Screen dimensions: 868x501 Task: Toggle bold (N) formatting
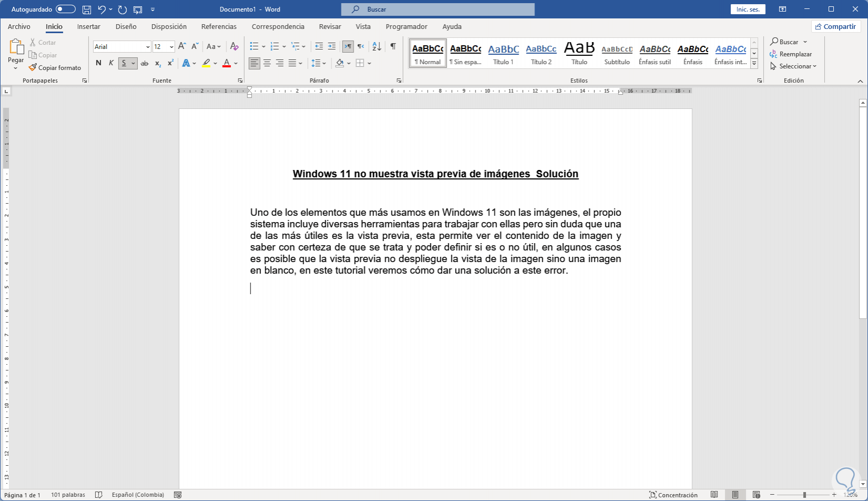point(98,63)
